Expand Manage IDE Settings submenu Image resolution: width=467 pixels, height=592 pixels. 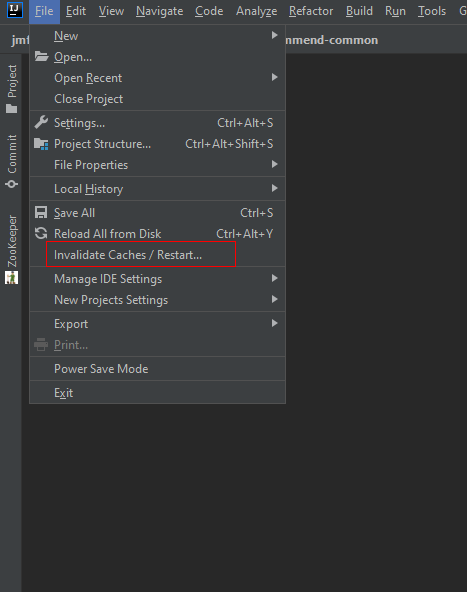[157, 279]
